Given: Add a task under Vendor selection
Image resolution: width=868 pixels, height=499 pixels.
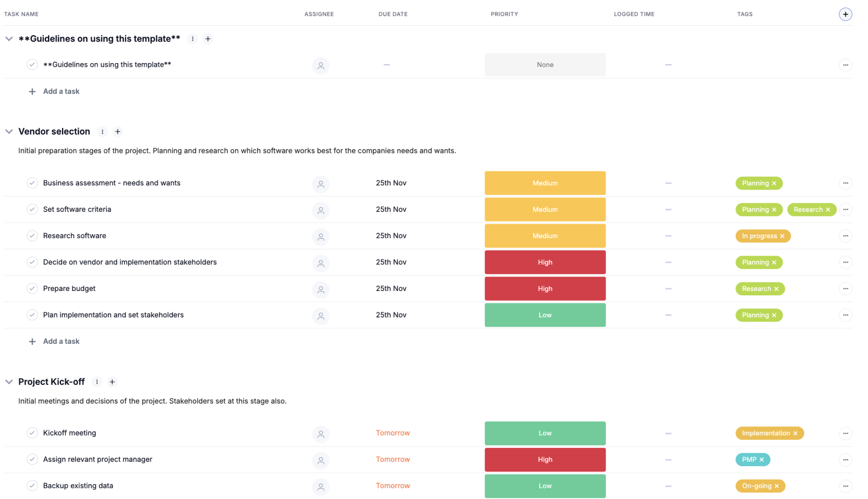Looking at the screenshot, I should 61,342.
